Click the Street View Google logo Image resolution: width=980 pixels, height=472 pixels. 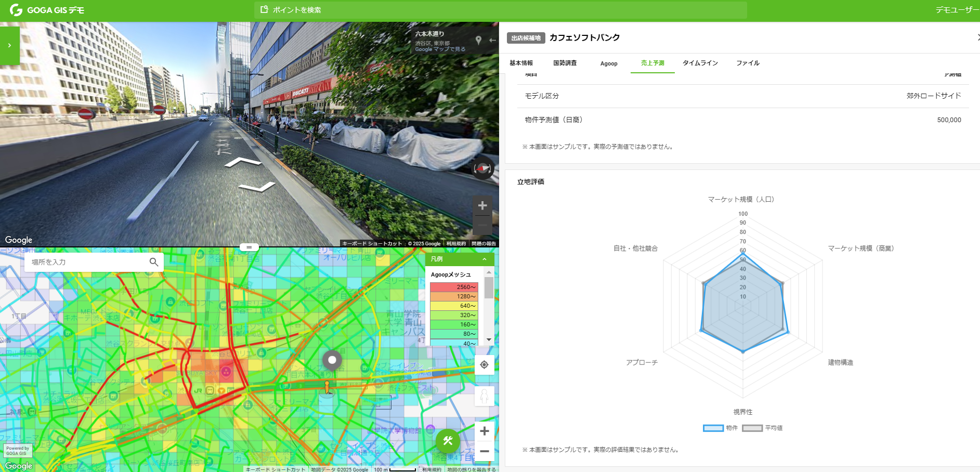tap(19, 240)
